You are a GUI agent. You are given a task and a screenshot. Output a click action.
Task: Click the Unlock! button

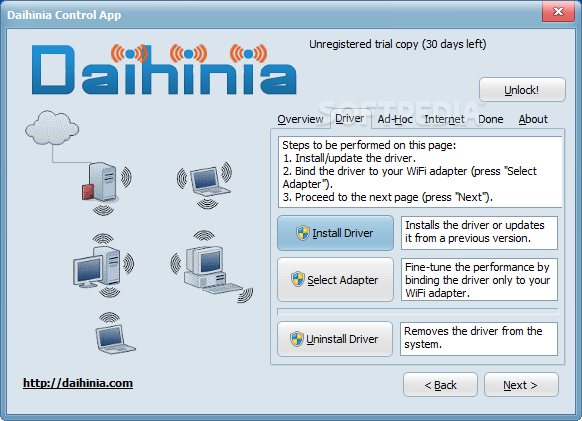(522, 90)
